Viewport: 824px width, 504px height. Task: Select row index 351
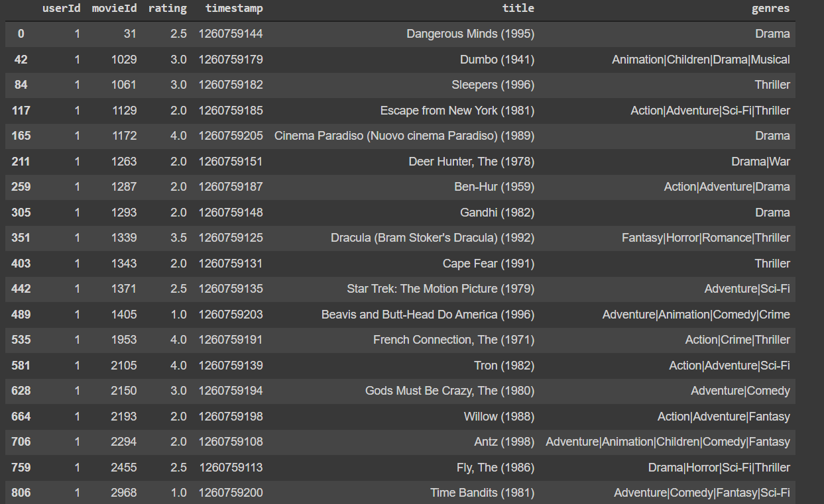click(21, 238)
